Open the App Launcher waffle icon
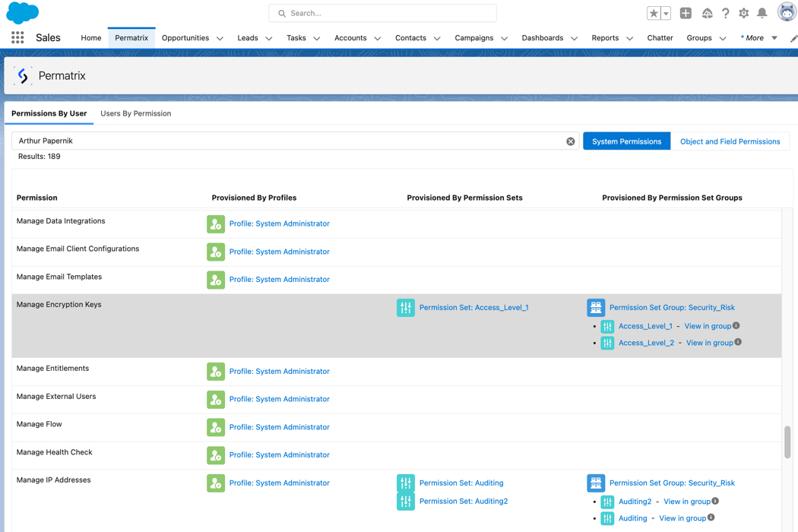Viewport: 798px width, 532px height. pyautogui.click(x=17, y=37)
